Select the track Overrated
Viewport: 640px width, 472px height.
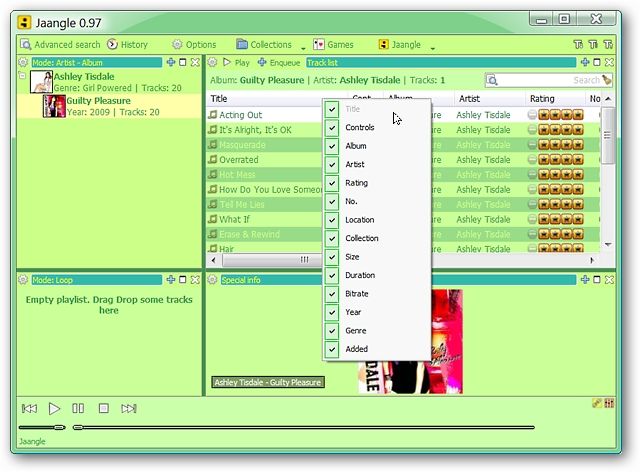tap(239, 160)
